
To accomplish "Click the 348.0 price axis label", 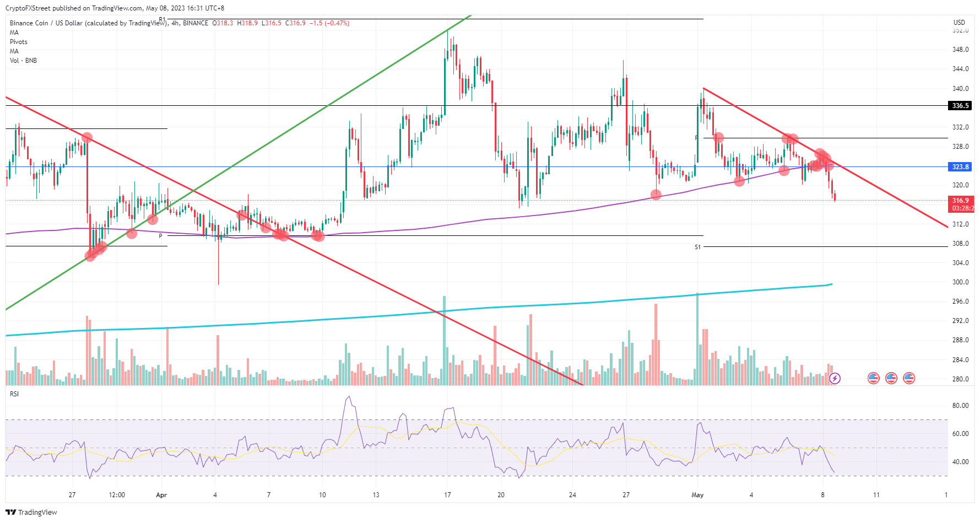I will (960, 50).
